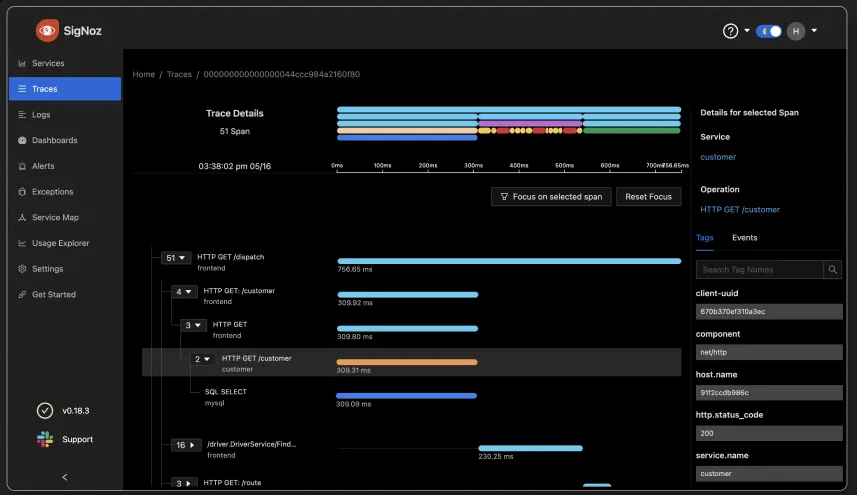Collapse the sidebar with left chevron

click(x=65, y=477)
